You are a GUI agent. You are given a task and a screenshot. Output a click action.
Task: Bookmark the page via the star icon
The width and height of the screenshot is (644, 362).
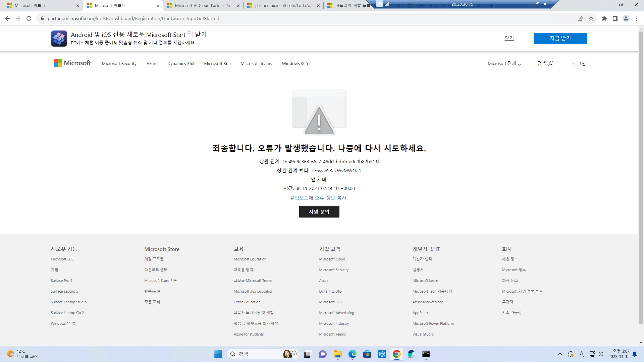[591, 18]
